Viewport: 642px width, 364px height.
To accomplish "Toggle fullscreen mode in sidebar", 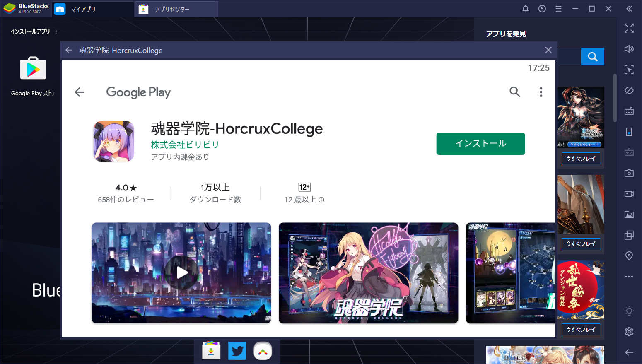I will pyautogui.click(x=629, y=28).
